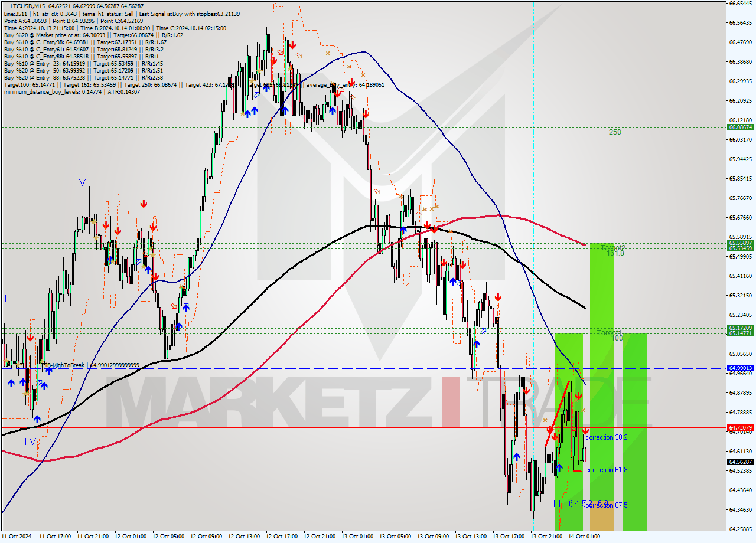Click the '12 Oct 05:00' time axis label
This screenshot has height=543, width=756.
168,537
